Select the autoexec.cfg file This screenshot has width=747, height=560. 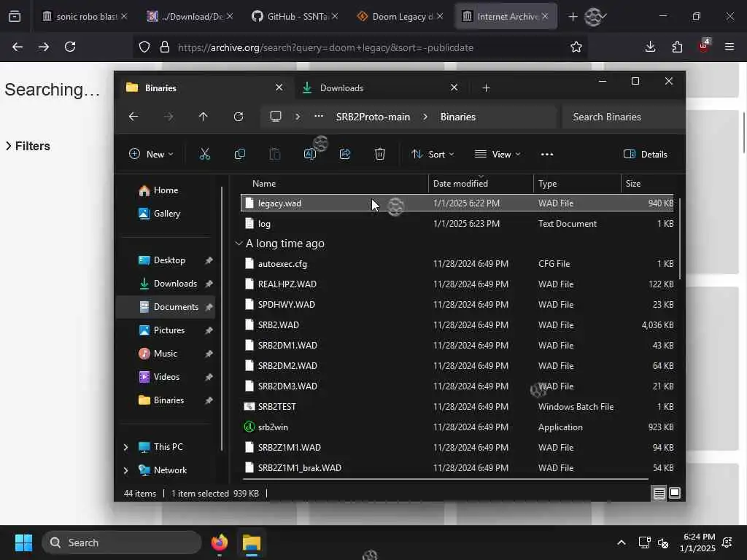457,264
